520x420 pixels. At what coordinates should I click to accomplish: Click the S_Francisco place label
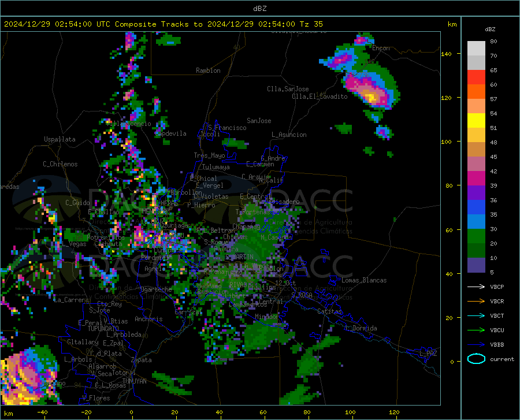(227, 128)
